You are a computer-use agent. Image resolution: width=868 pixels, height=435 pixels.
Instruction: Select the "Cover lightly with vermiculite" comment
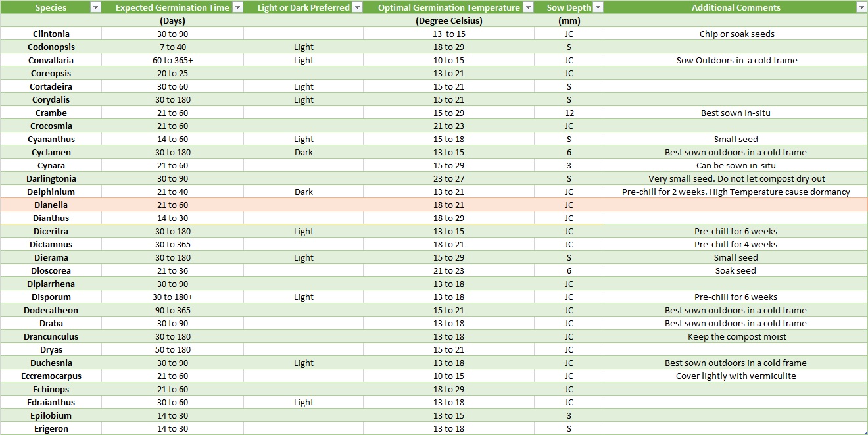click(x=736, y=376)
